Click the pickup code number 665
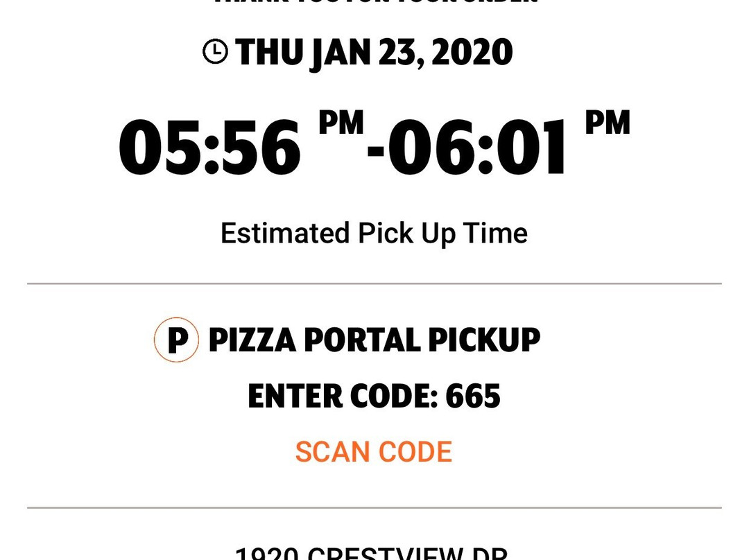749x560 pixels. tap(473, 396)
